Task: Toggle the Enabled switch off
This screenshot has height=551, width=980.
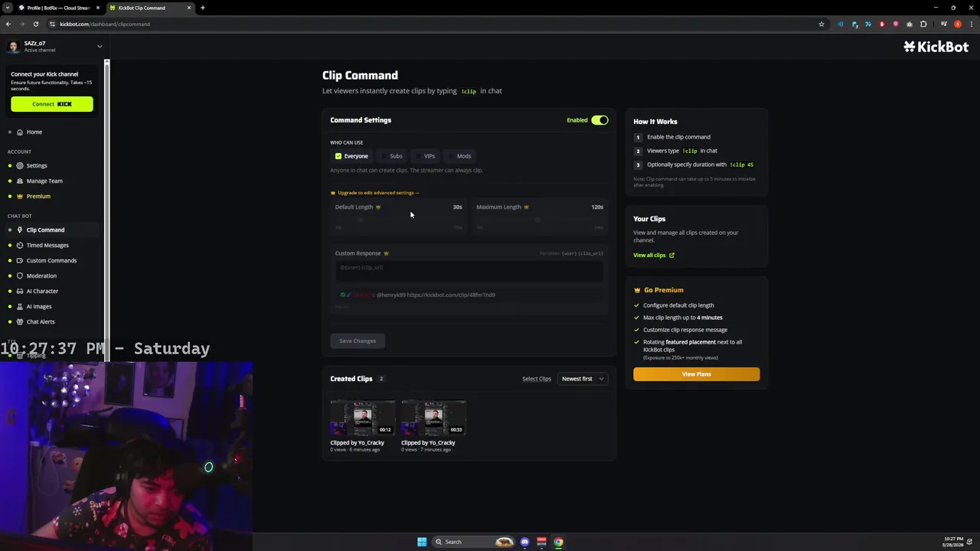Action: coord(599,120)
